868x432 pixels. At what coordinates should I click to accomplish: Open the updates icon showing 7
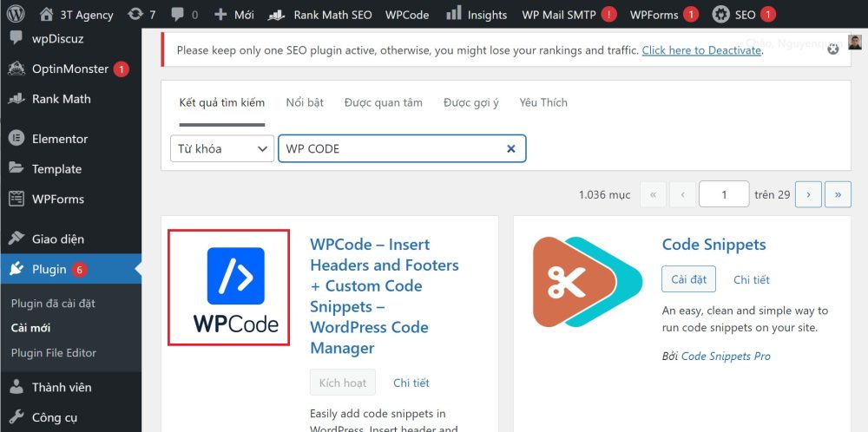point(135,15)
